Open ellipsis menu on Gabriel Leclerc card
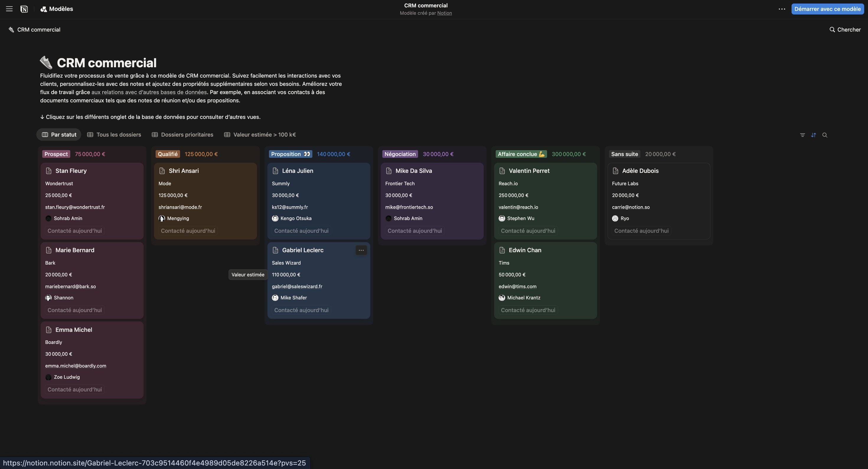Screen dimensions: 868x469 tap(361, 250)
